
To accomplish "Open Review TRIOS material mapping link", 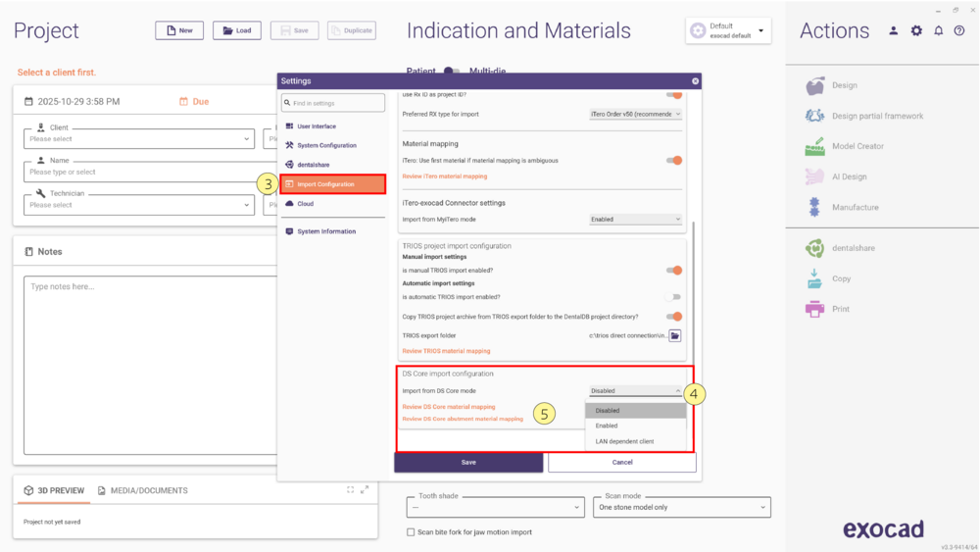I will (x=446, y=351).
